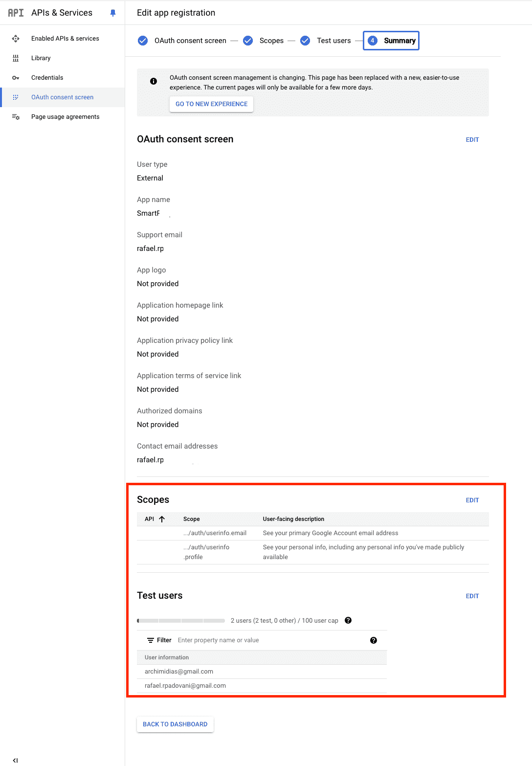Click the help icon next to user cap
Viewport: 532px width, 766px height.
348,620
